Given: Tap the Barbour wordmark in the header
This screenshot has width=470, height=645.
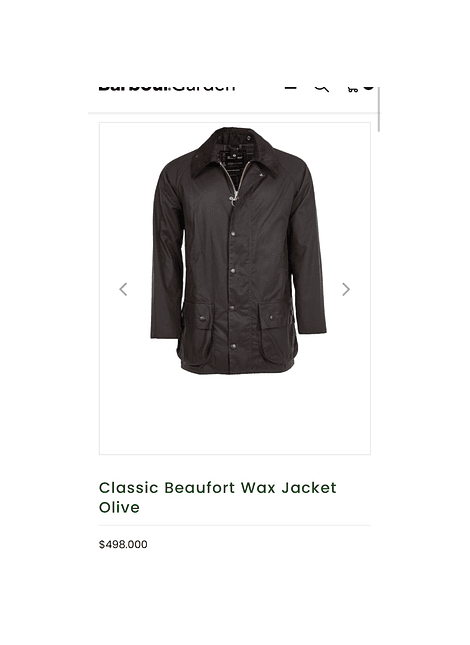Looking at the screenshot, I should (x=135, y=88).
